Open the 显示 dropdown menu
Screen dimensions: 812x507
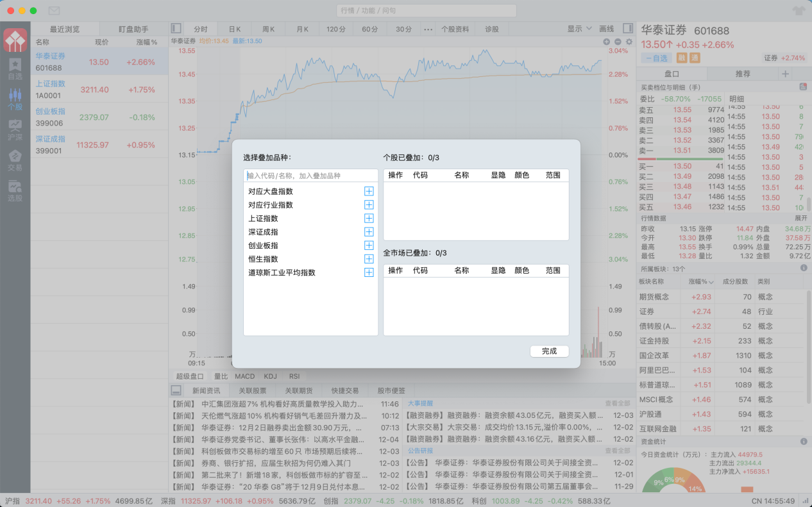(x=579, y=29)
